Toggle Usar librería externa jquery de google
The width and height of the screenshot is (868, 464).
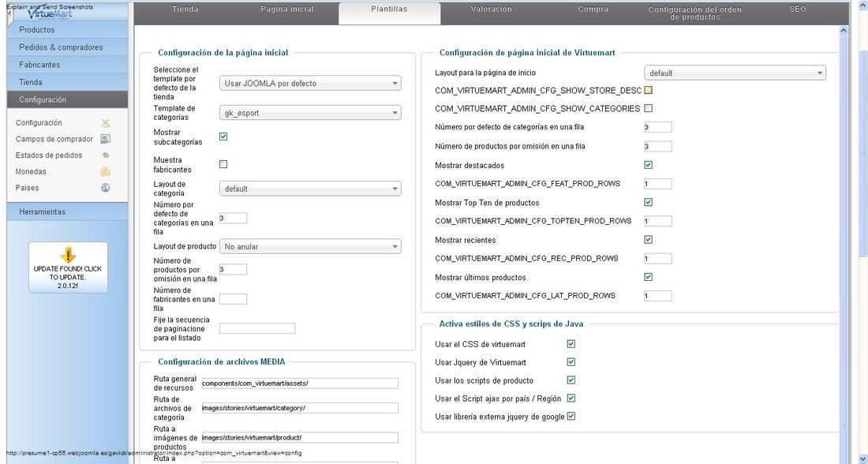(x=571, y=416)
